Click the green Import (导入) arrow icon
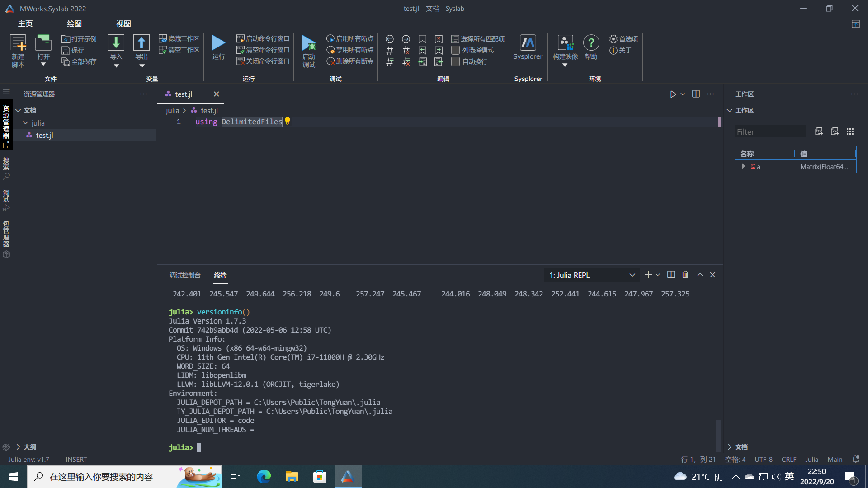The height and width of the screenshot is (488, 868). coord(116,43)
